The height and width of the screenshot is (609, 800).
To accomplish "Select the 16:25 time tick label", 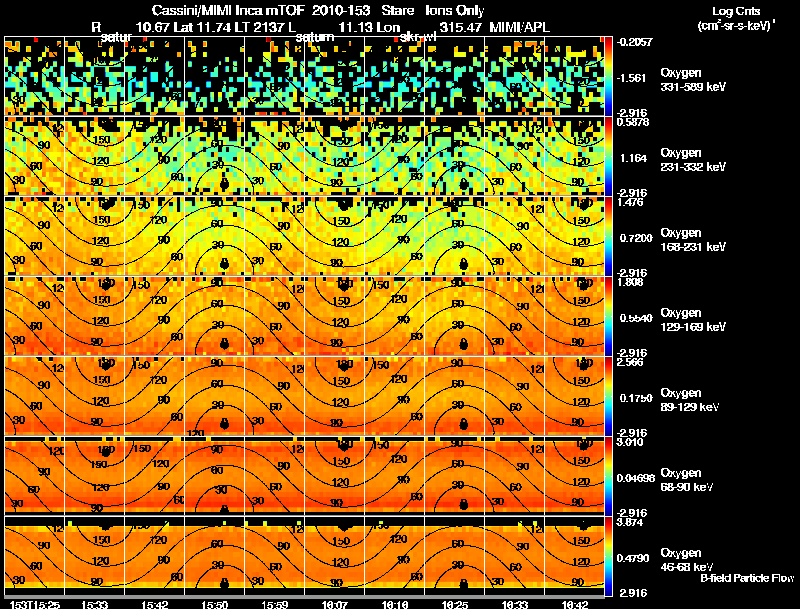I will 455,605.
